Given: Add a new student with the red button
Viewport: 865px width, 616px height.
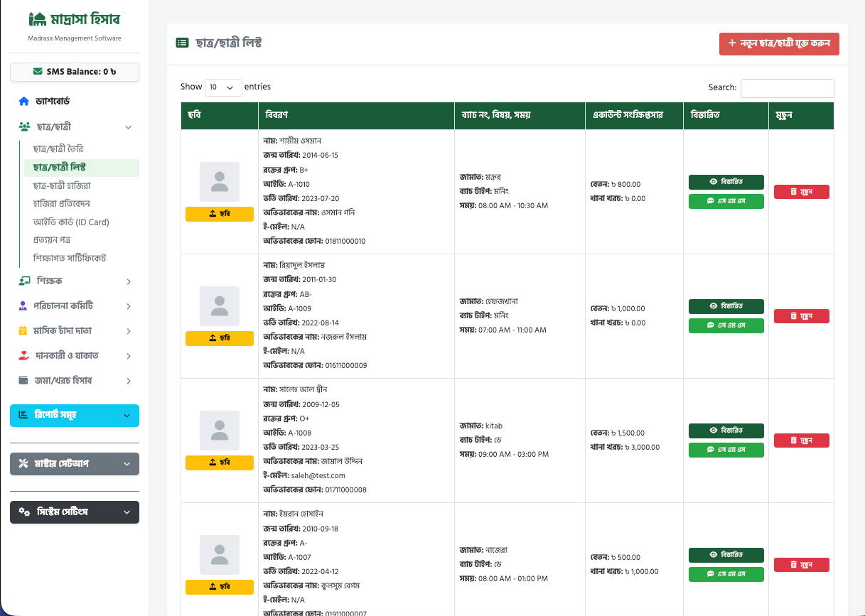Looking at the screenshot, I should click(779, 43).
